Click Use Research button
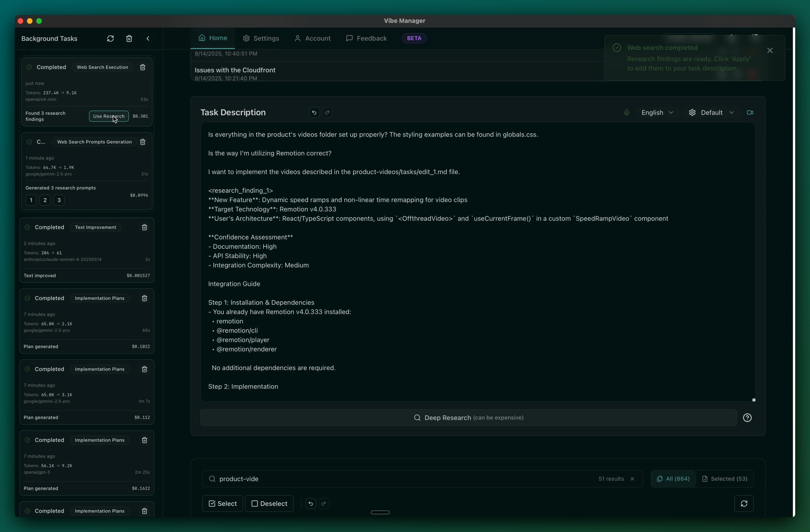The image size is (810, 532). [x=109, y=116]
